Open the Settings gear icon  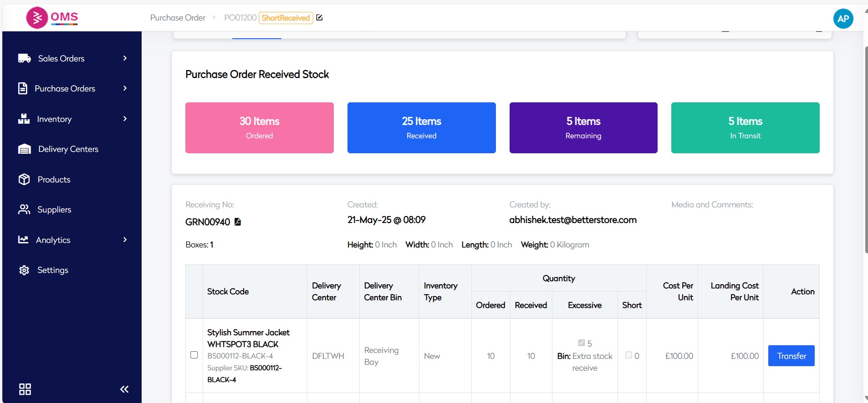[24, 270]
